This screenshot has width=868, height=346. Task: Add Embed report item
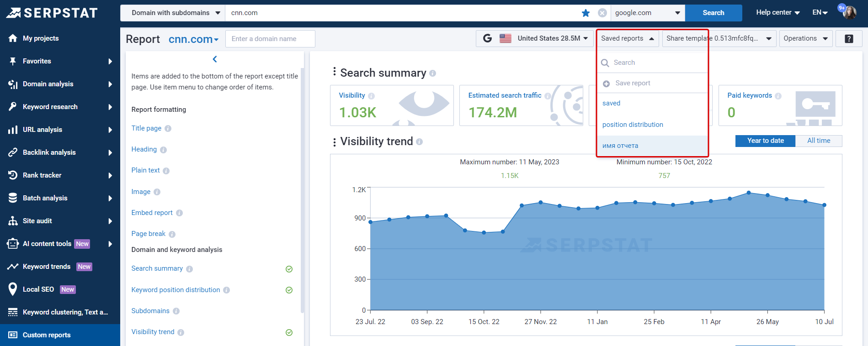pos(152,213)
